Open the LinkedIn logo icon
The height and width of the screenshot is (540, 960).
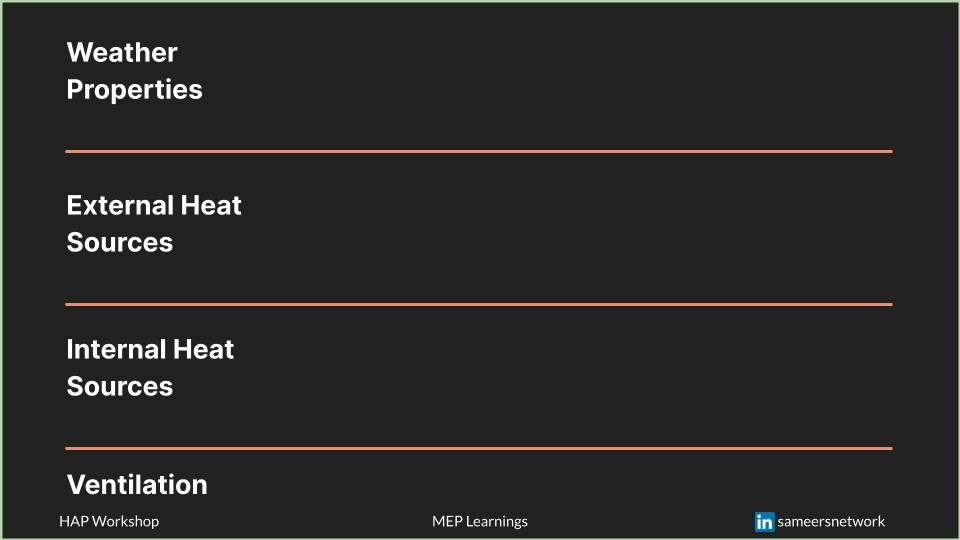pyautogui.click(x=764, y=522)
